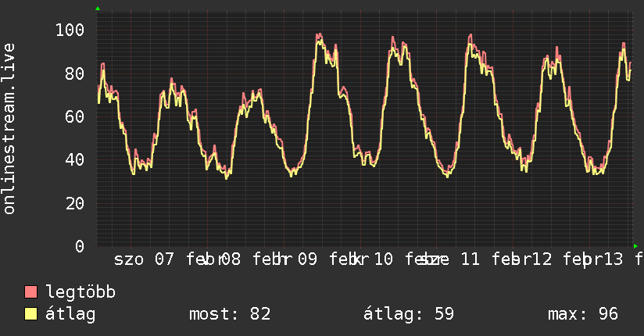Click the yellow átlag legend swatch

(x=30, y=314)
